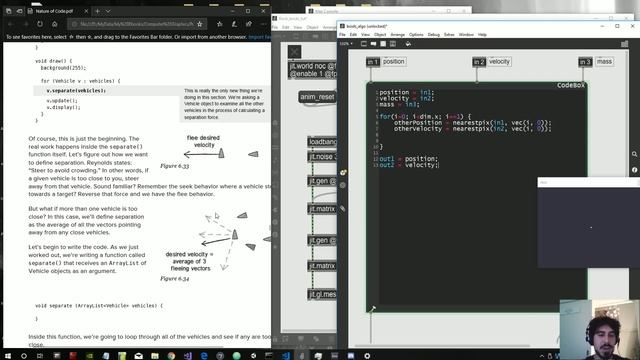The height and width of the screenshot is (360, 640).
Task: Open Chrome from the taskbar
Action: tap(171, 356)
